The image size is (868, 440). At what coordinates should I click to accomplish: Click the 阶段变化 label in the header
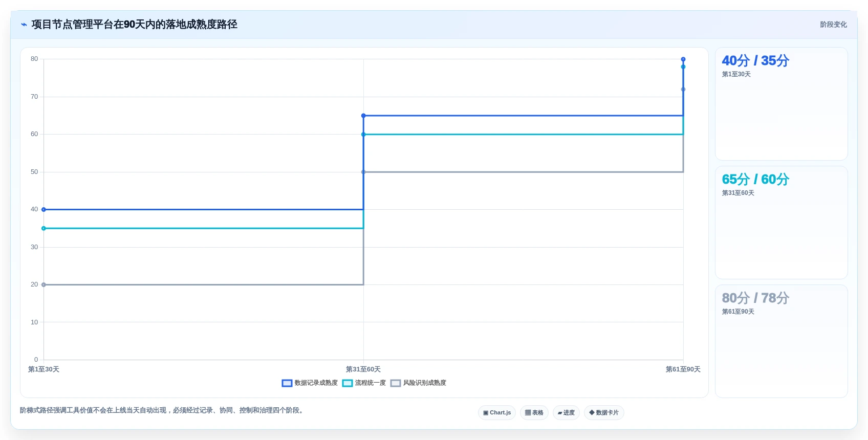click(x=833, y=25)
